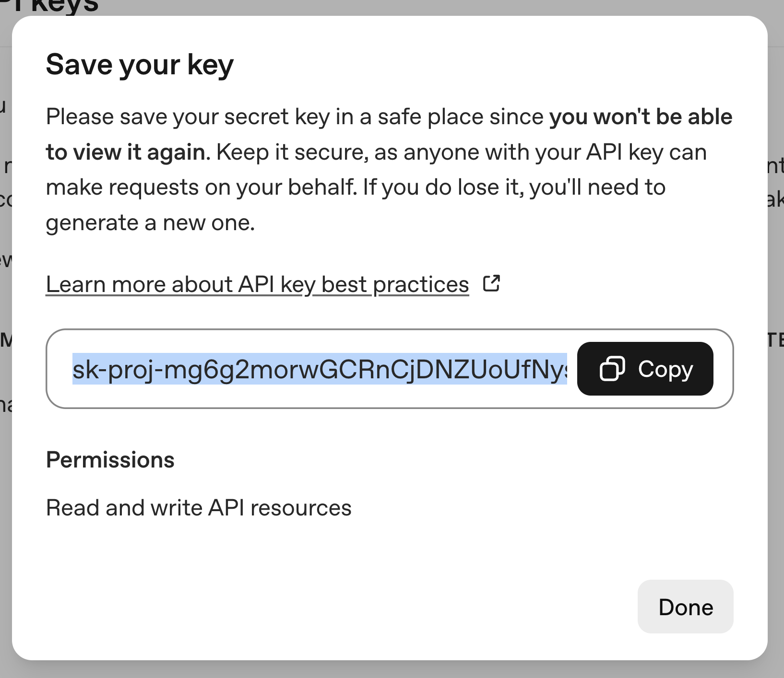This screenshot has height=678, width=784.
Task: Click the Copy button for the secret key
Action: tap(645, 369)
